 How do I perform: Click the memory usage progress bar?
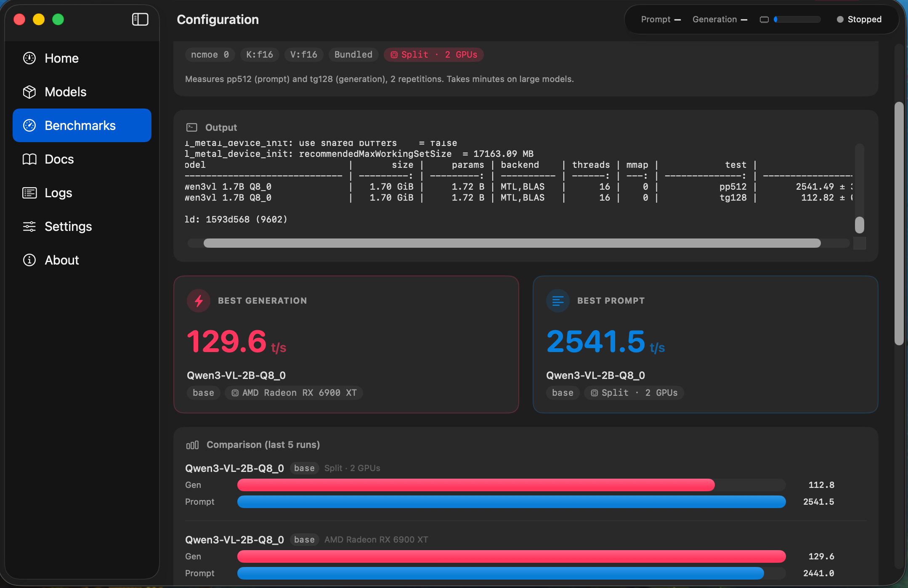coord(797,19)
